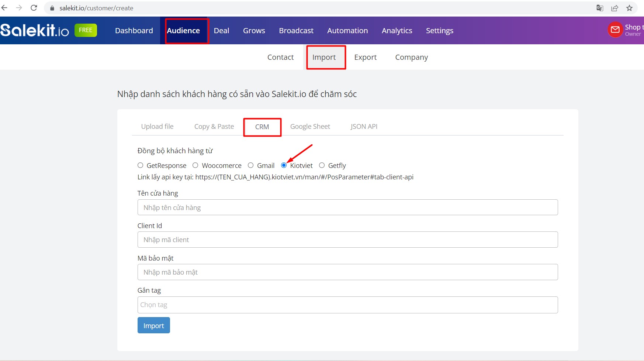Click the address bar URL
The height and width of the screenshot is (361, 644).
coord(96,8)
